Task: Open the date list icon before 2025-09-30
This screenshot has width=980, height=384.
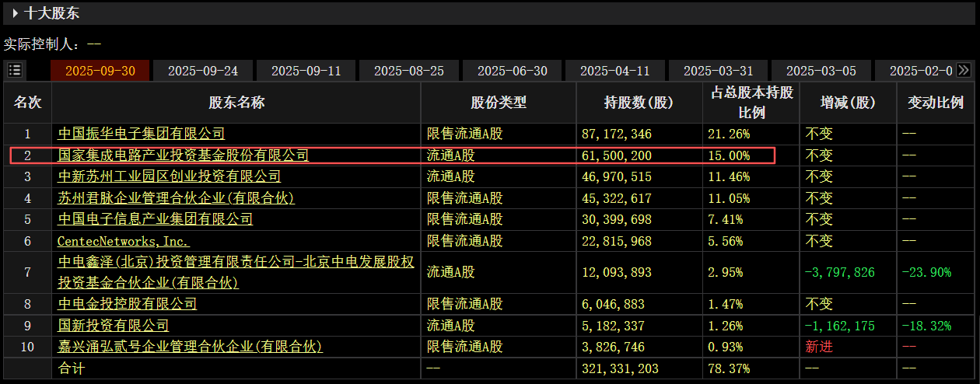Action: pos(15,70)
